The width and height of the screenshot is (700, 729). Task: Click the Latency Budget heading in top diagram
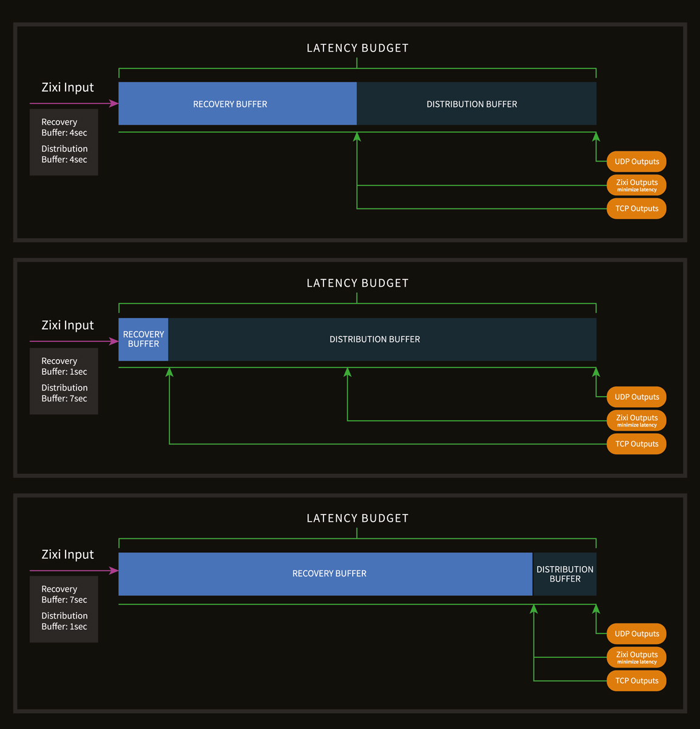(357, 48)
